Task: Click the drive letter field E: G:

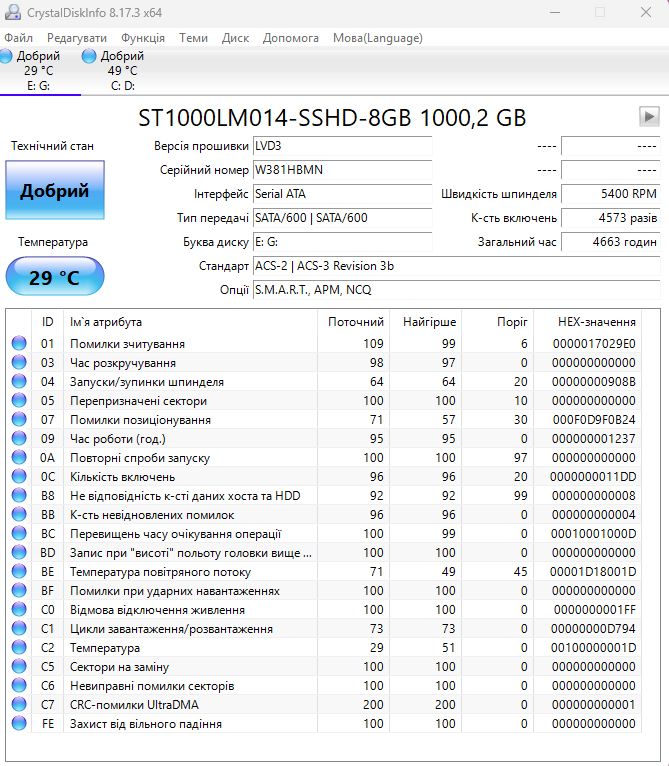Action: tap(342, 242)
